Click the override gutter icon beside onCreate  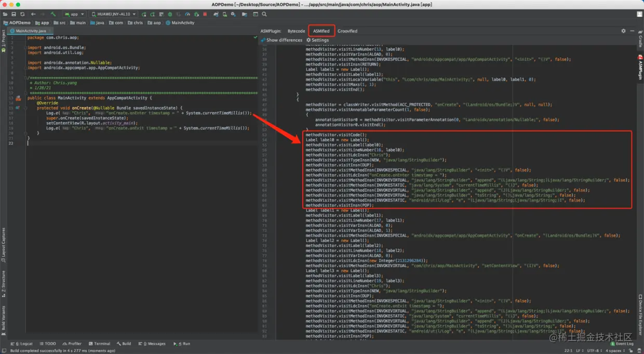click(18, 108)
